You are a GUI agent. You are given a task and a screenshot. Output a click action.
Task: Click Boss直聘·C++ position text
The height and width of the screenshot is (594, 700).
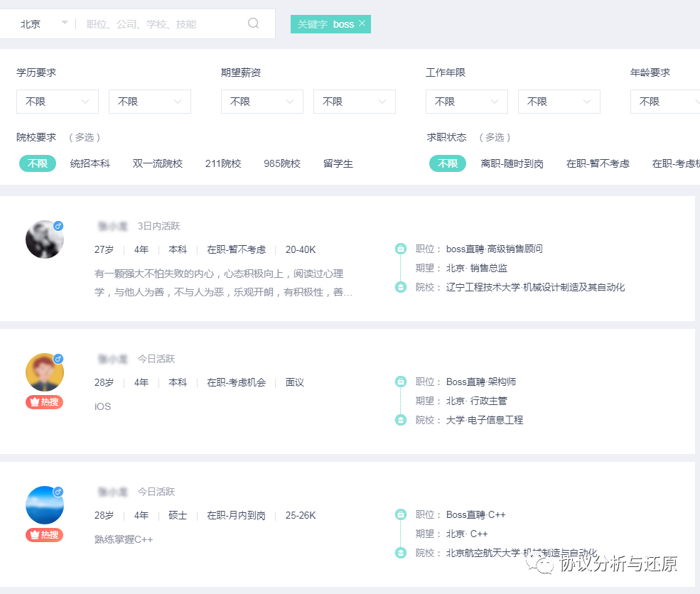tap(475, 514)
